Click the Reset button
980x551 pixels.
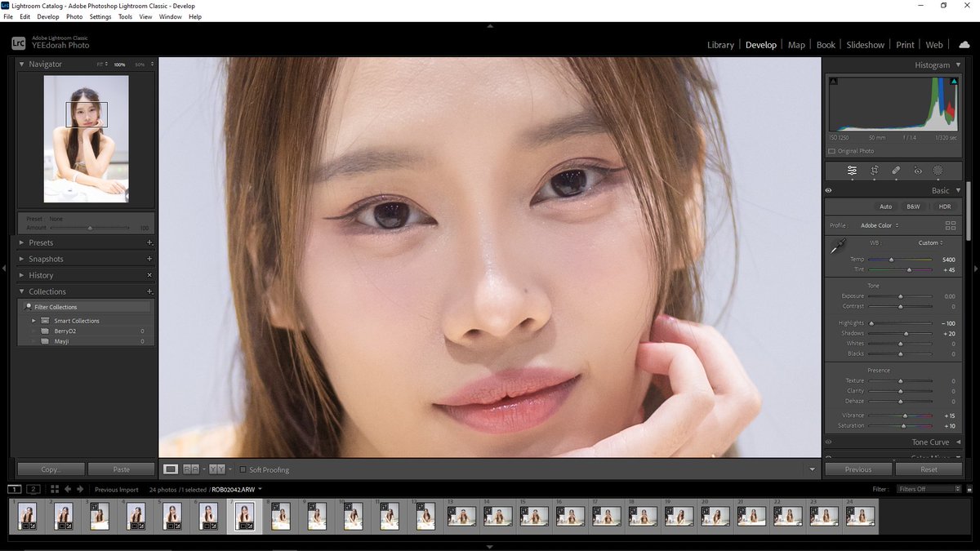click(x=929, y=469)
